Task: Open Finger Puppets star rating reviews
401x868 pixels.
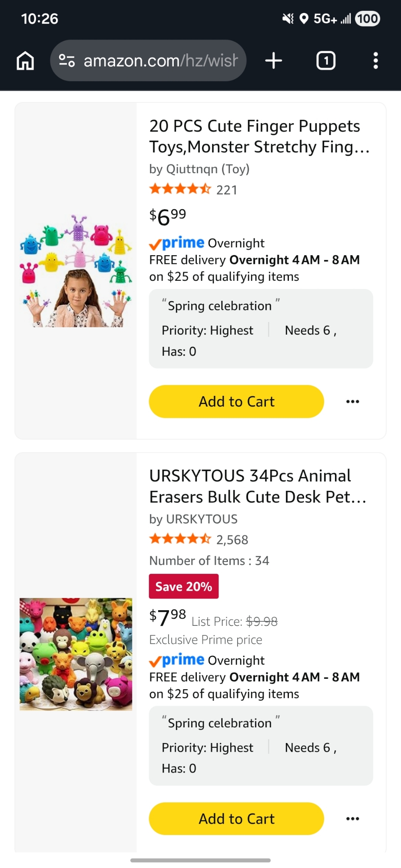Action: [x=180, y=189]
